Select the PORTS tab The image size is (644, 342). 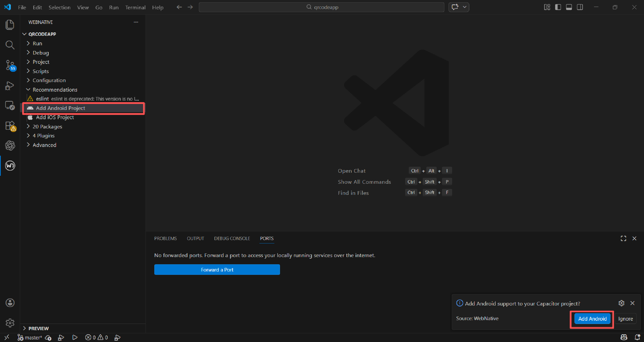pyautogui.click(x=267, y=239)
